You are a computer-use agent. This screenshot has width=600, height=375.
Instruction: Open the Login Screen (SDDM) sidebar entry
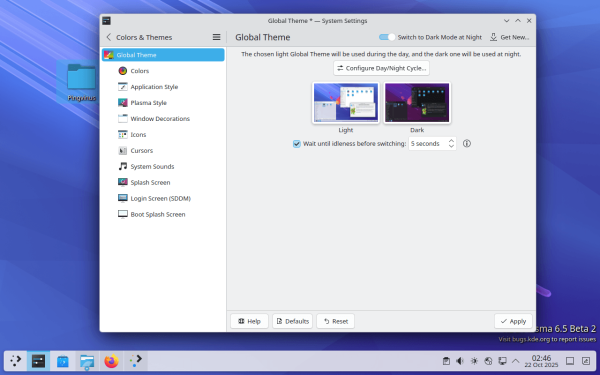163,198
